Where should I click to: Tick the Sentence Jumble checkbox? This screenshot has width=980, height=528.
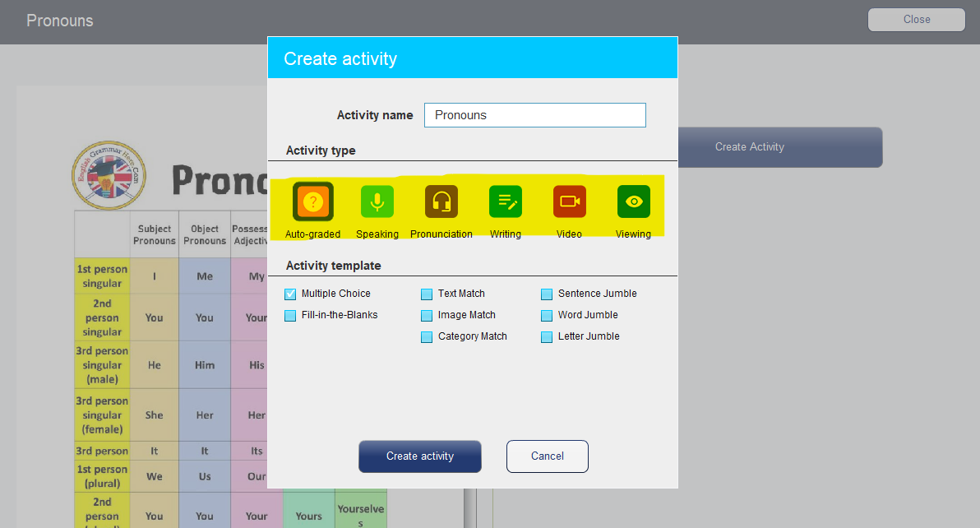pos(547,294)
